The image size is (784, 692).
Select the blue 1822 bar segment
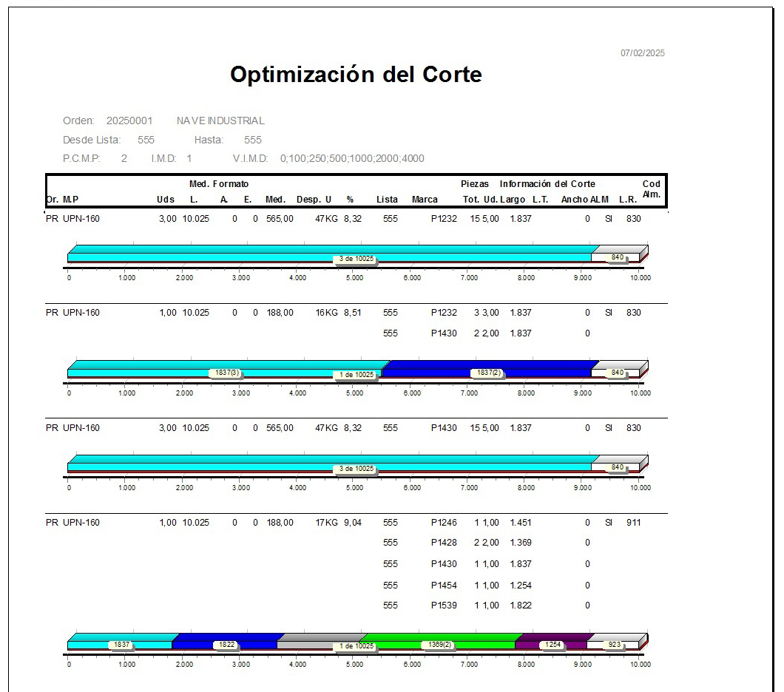coord(225,642)
